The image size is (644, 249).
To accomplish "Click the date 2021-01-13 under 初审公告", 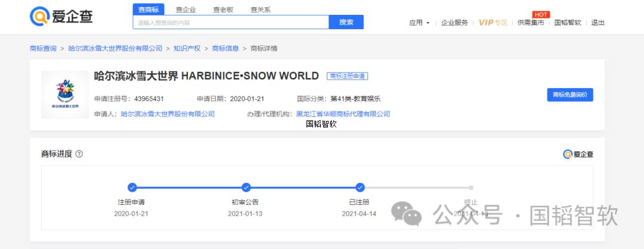I will tap(245, 214).
